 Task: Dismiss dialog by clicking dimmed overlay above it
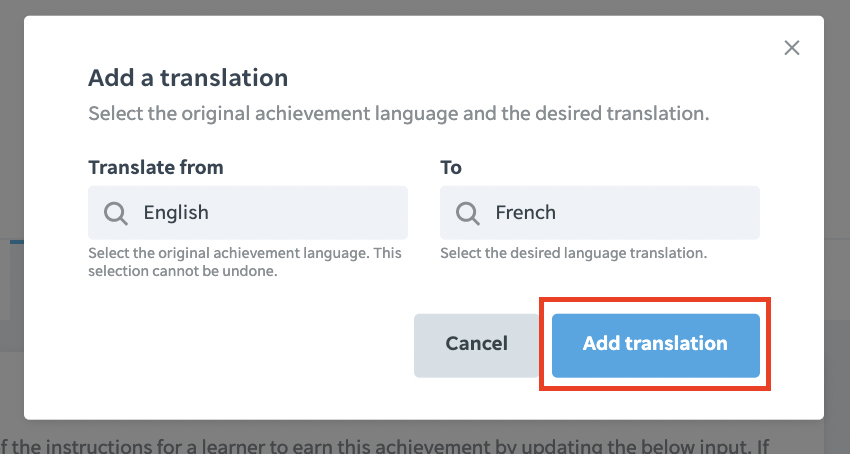point(425,7)
